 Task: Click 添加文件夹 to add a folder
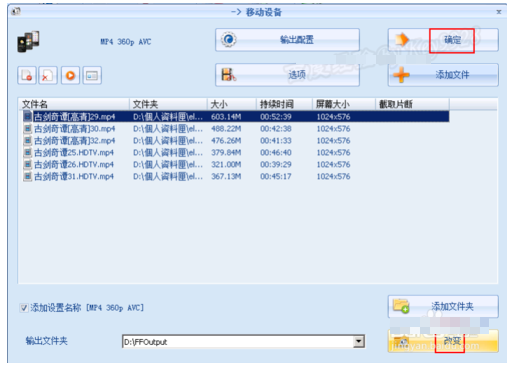point(443,306)
